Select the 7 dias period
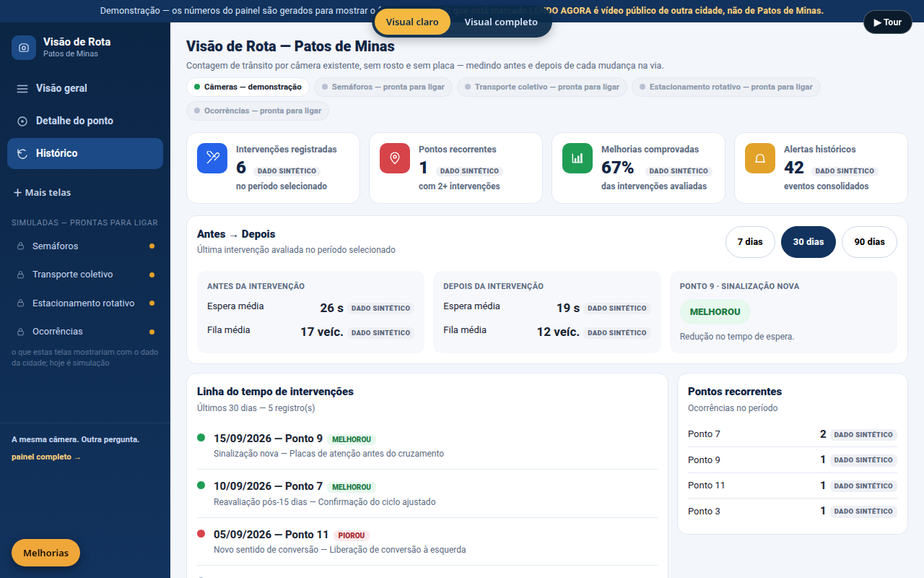The width and height of the screenshot is (924, 578). click(x=750, y=242)
